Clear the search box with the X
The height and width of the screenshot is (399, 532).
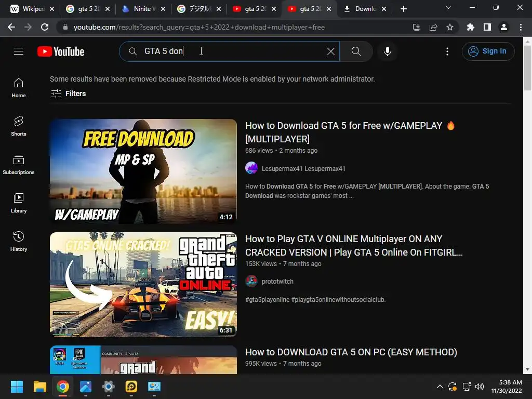tap(331, 51)
